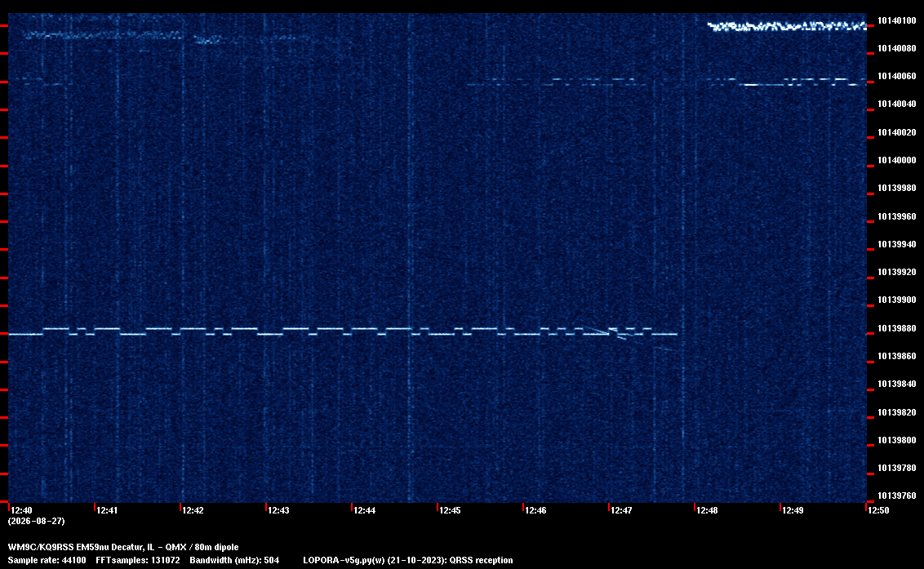Click the Bandwidth (mHz): 504 text

click(234, 560)
